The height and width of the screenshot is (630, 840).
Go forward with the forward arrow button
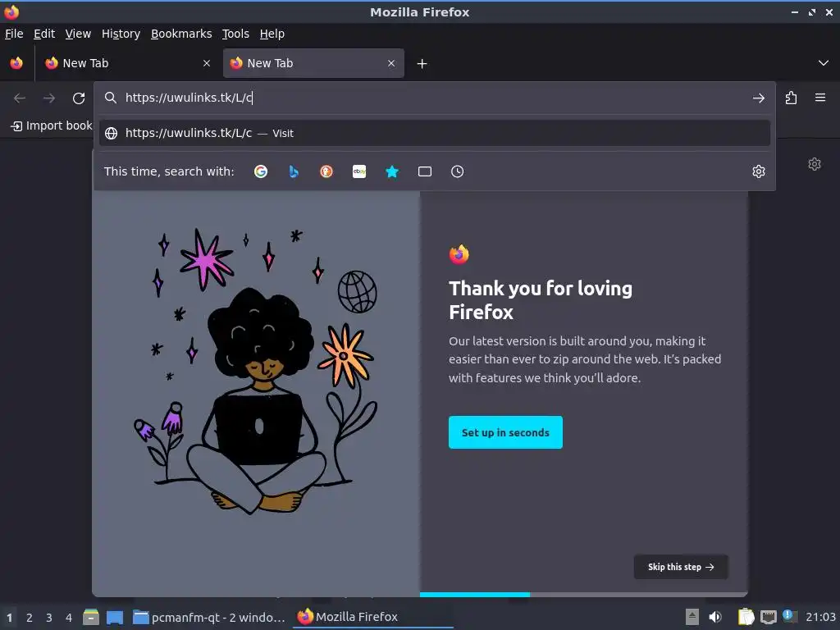coord(49,98)
